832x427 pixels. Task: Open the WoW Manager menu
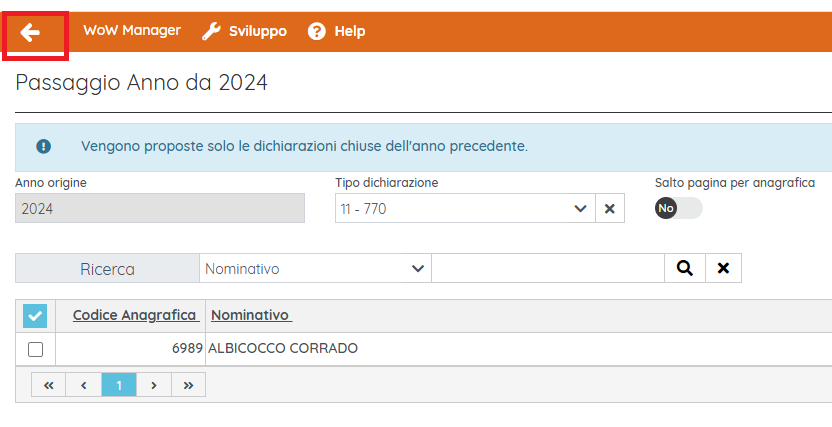[x=132, y=31]
